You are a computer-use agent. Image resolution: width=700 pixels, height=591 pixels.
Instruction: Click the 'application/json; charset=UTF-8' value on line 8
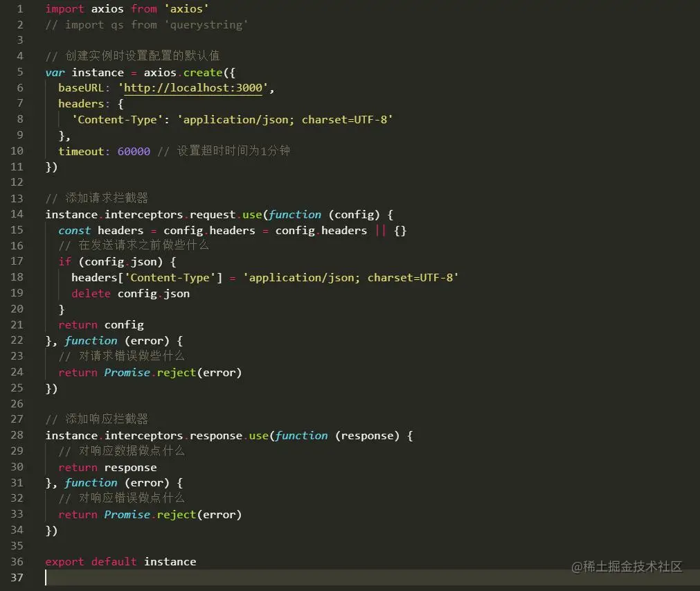click(285, 120)
